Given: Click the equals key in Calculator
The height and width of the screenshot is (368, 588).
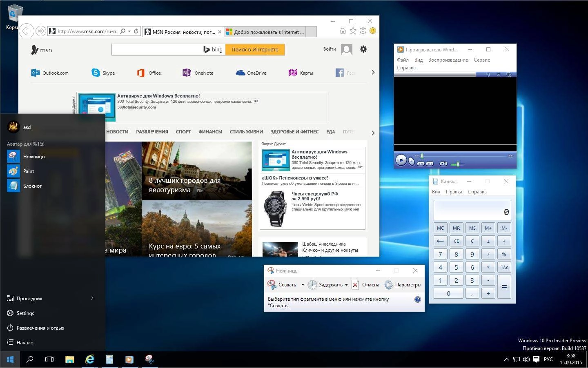Looking at the screenshot, I should coord(504,287).
